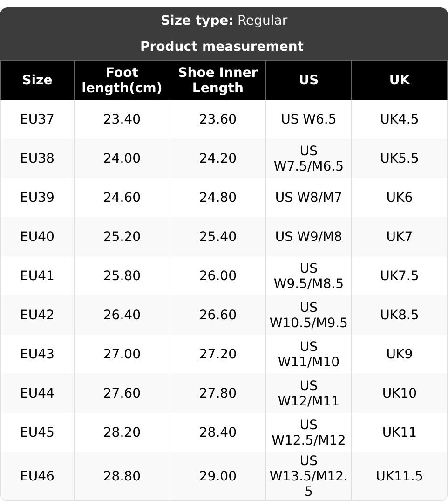Click the Size type: Regular heading
This screenshot has width=448, height=501.
224,21
